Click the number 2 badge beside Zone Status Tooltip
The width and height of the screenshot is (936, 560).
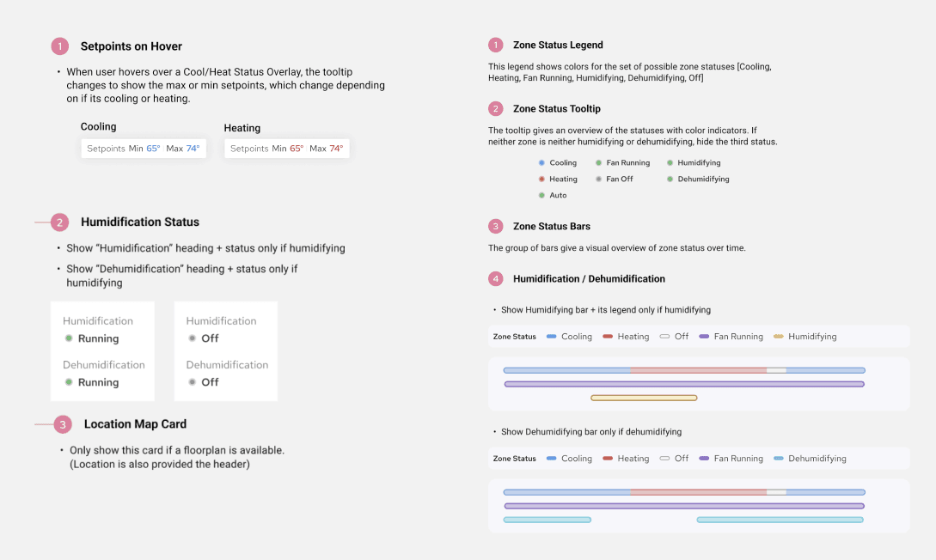pos(495,108)
